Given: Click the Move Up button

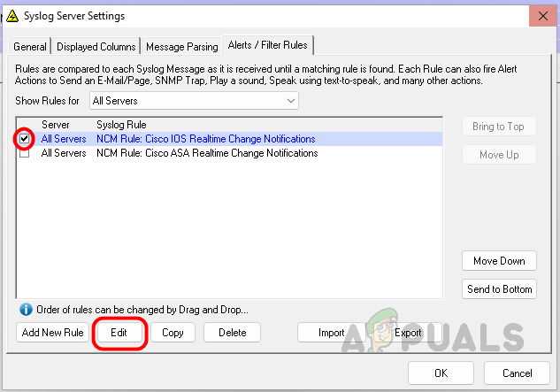Looking at the screenshot, I should (x=499, y=154).
